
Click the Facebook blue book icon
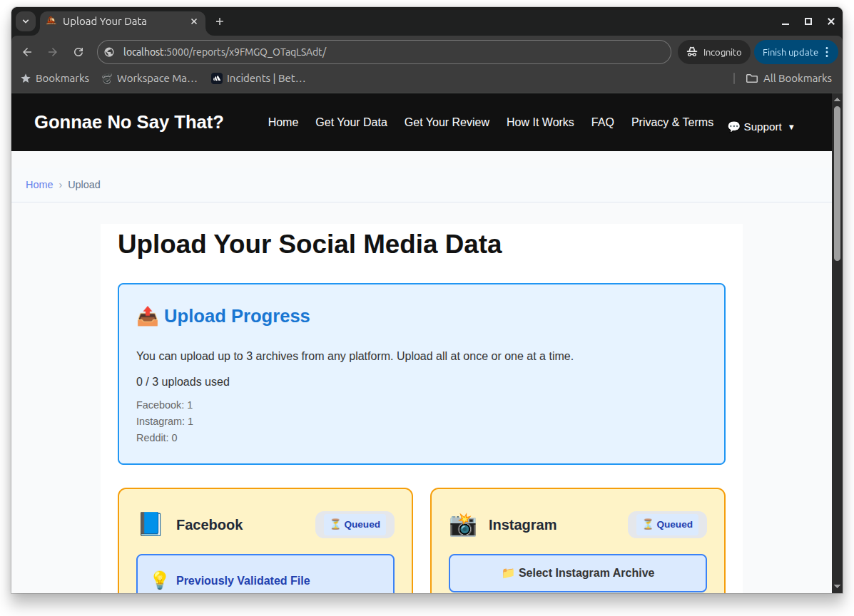click(x=151, y=524)
